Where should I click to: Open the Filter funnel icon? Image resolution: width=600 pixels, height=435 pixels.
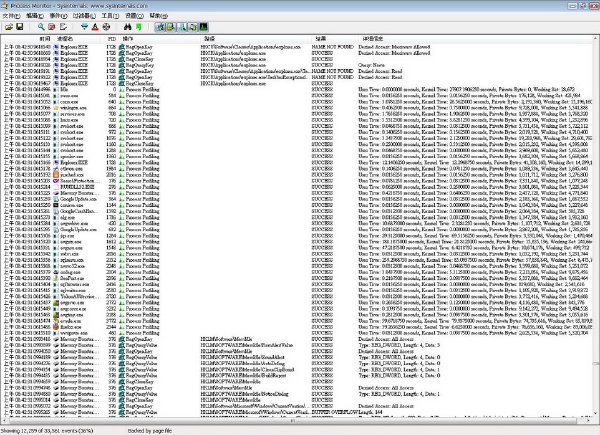click(85, 27)
